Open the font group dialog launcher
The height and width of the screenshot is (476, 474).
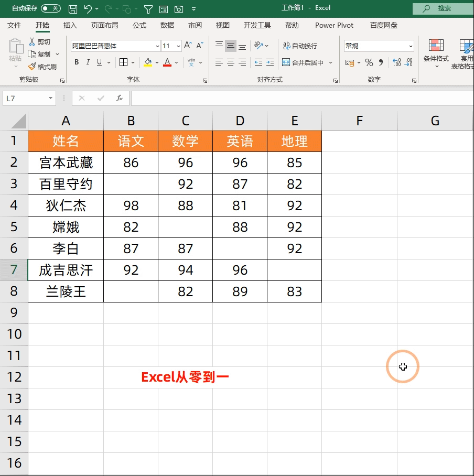tap(205, 80)
